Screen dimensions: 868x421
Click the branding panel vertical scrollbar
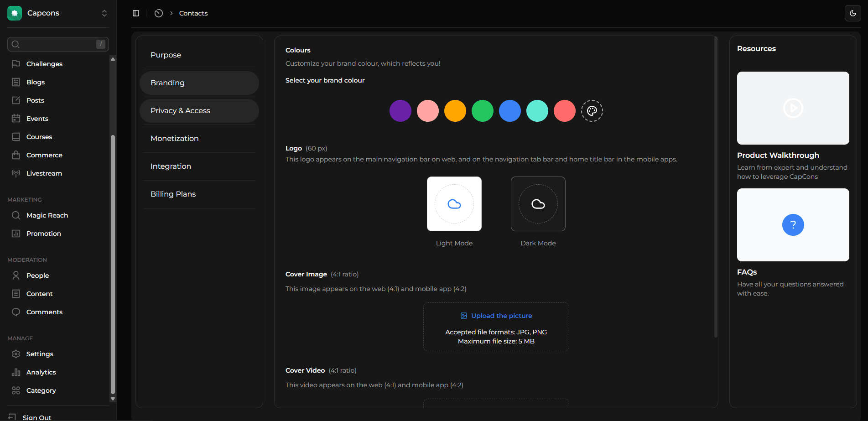tap(716, 187)
